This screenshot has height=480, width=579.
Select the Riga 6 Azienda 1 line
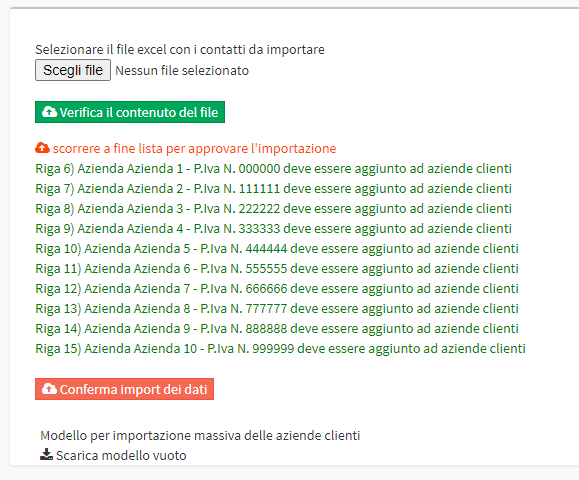pyautogui.click(x=273, y=169)
